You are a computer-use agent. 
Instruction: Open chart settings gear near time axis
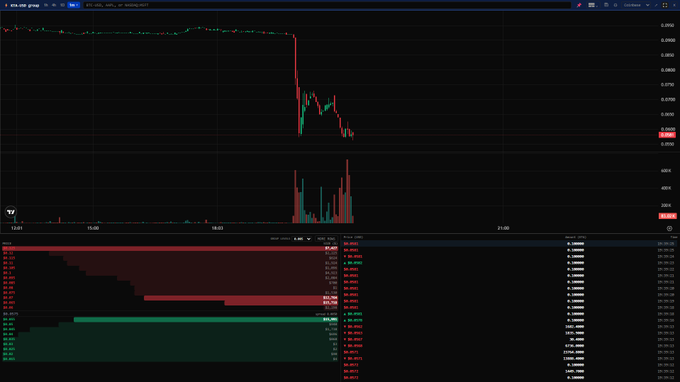click(x=669, y=228)
